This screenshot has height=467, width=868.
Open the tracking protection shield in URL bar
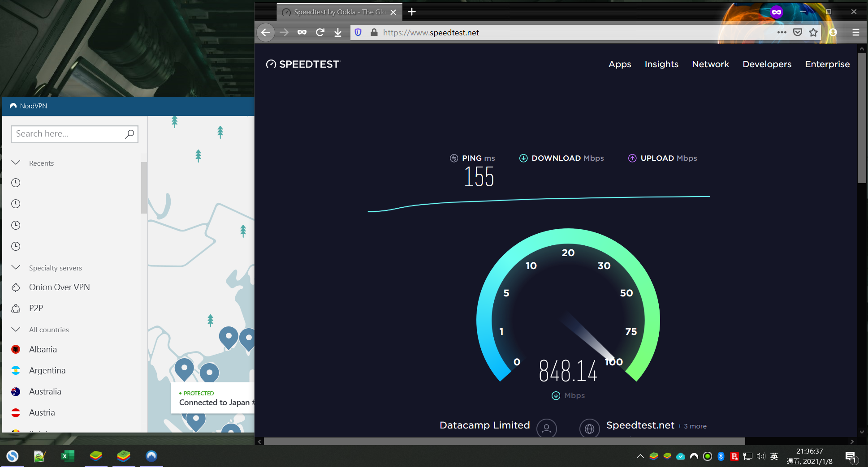coord(358,32)
